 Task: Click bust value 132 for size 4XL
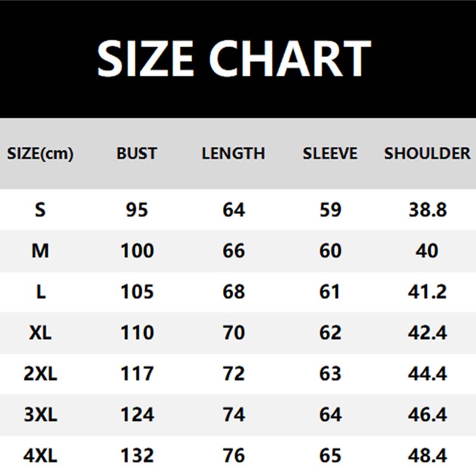tap(137, 456)
